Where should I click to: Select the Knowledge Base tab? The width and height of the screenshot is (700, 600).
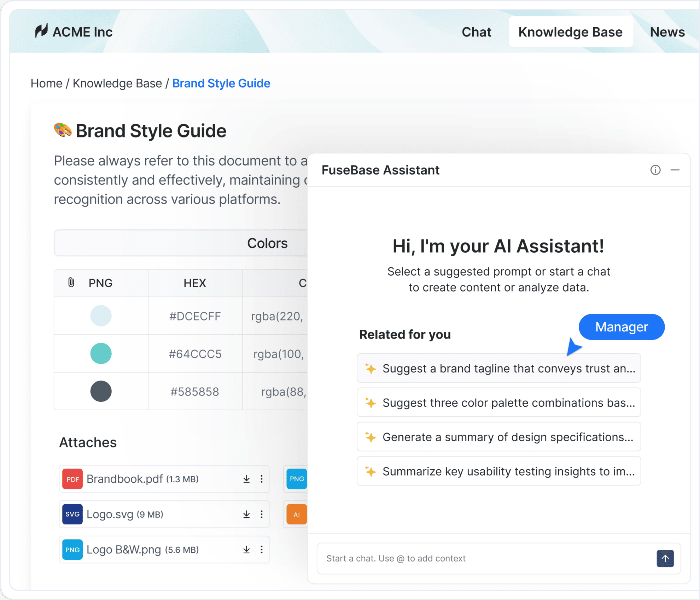click(x=570, y=32)
